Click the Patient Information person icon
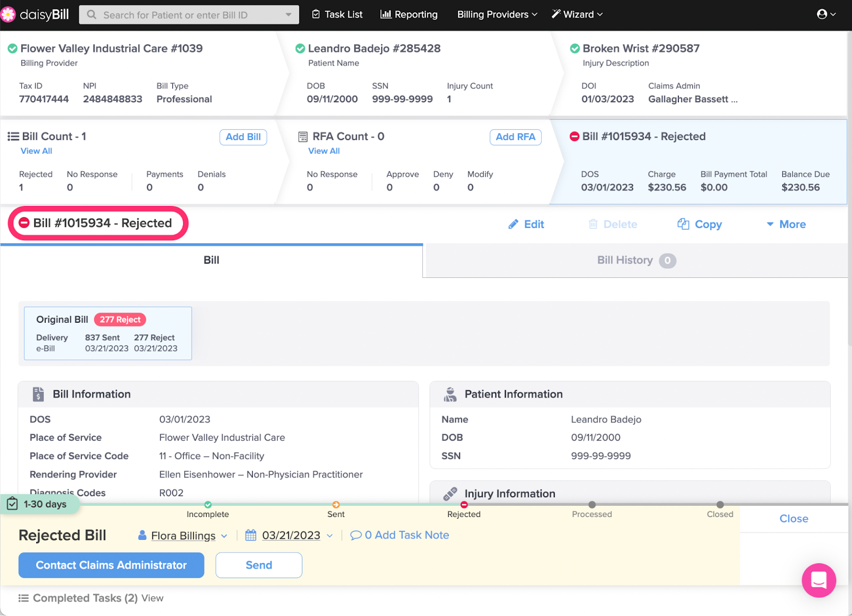 click(x=450, y=394)
